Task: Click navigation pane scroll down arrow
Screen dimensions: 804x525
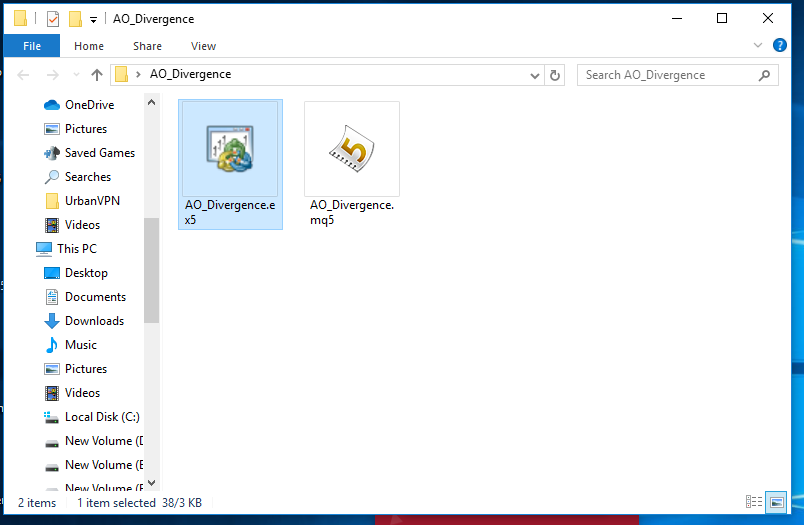Action: [151, 483]
